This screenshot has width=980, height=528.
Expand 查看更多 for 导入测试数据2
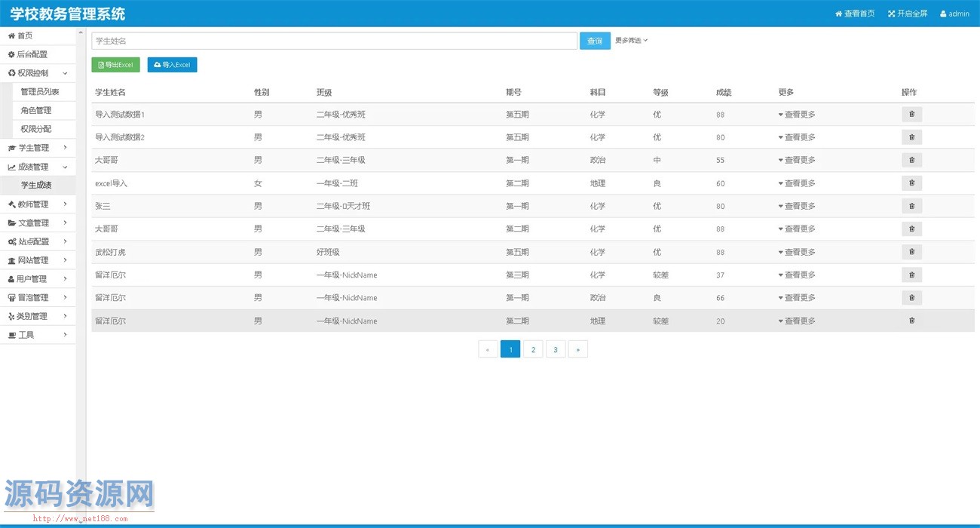(x=797, y=137)
